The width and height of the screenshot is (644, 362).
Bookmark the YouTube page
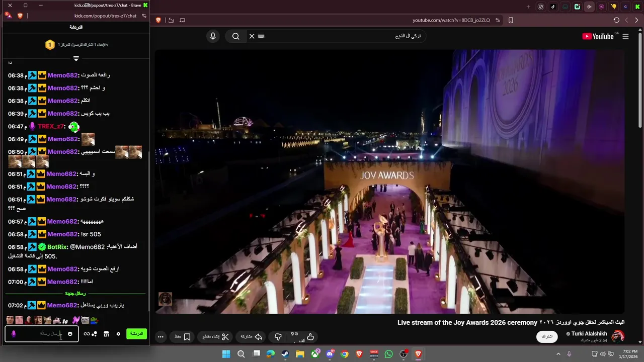511,20
